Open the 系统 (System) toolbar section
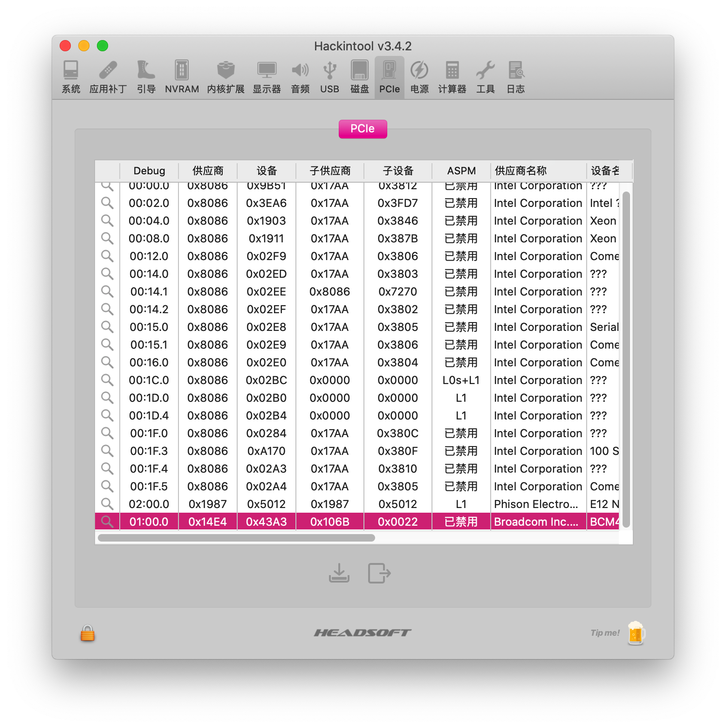The height and width of the screenshot is (728, 726). click(71, 77)
